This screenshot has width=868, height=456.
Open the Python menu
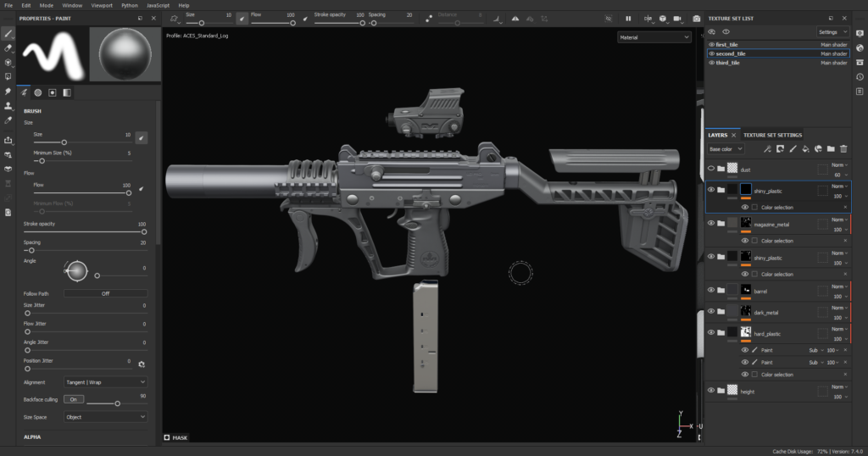click(130, 5)
